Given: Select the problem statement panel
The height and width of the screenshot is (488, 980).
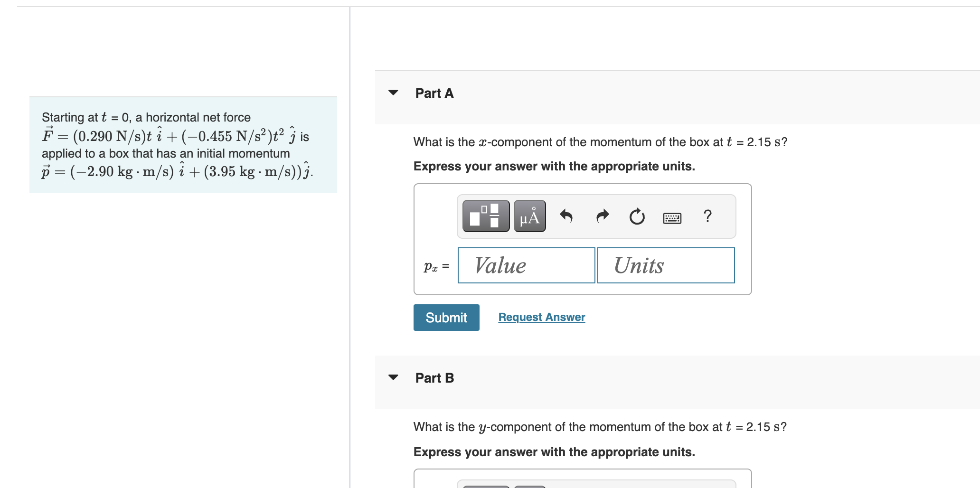Looking at the screenshot, I should [183, 144].
